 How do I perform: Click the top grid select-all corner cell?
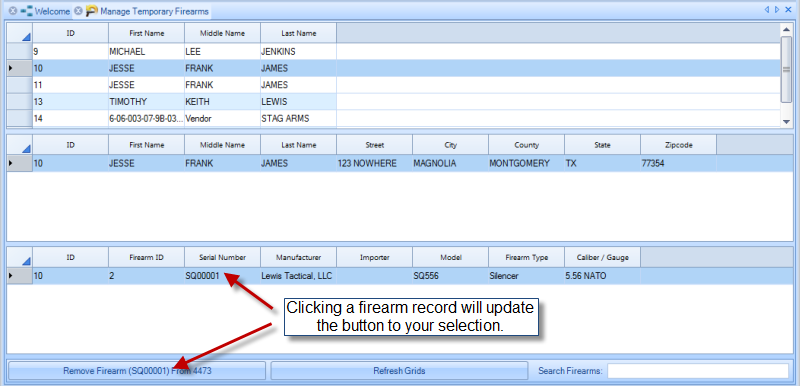(x=20, y=33)
